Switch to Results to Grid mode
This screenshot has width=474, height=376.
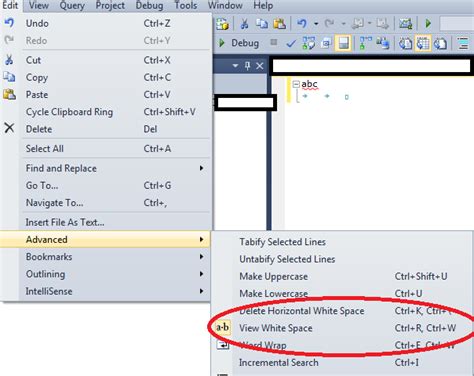tap(423, 43)
